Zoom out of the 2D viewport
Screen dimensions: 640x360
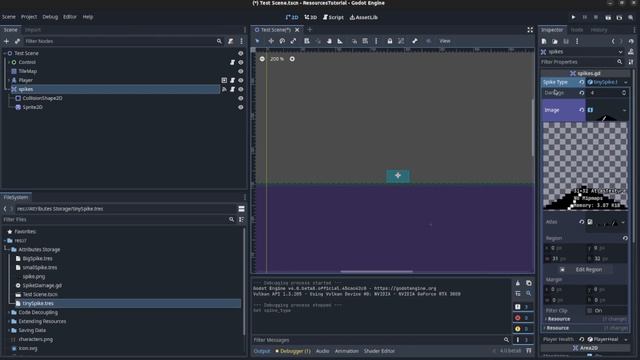pyautogui.click(x=262, y=59)
